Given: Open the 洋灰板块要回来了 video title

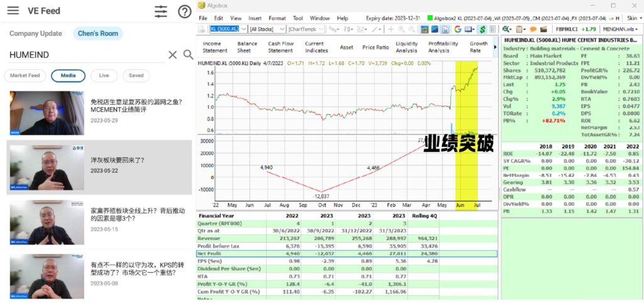Looking at the screenshot, I should coord(118,161).
